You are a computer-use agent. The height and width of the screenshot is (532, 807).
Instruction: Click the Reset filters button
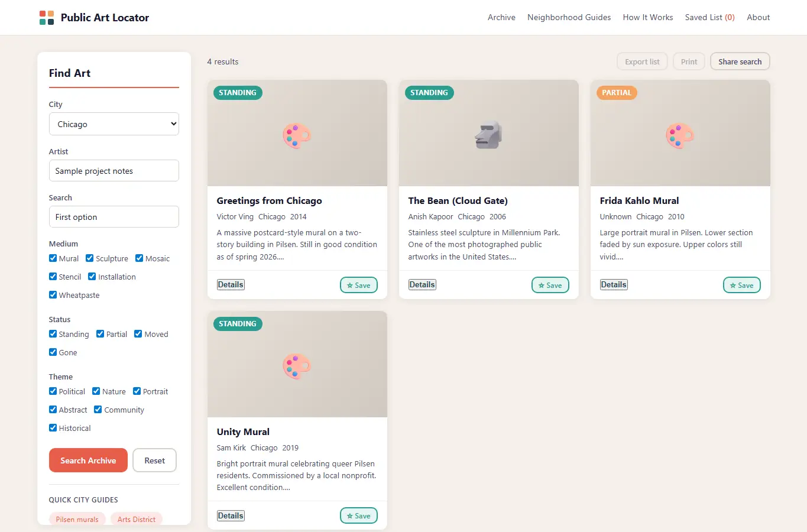(154, 460)
